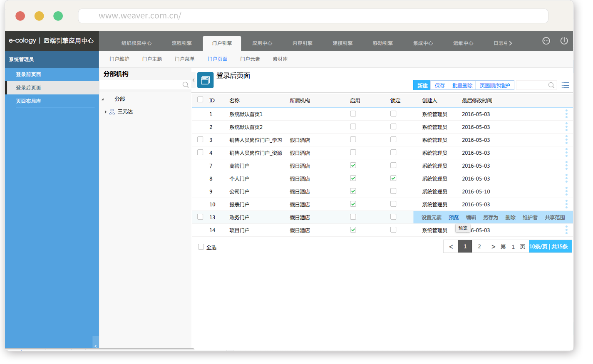Toggle 启用 checkbox for 高管门户
This screenshot has height=364, width=593.
(x=353, y=166)
